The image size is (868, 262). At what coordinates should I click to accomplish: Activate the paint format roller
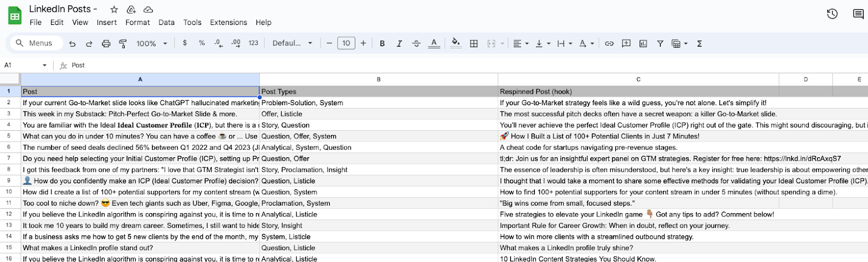pyautogui.click(x=123, y=43)
